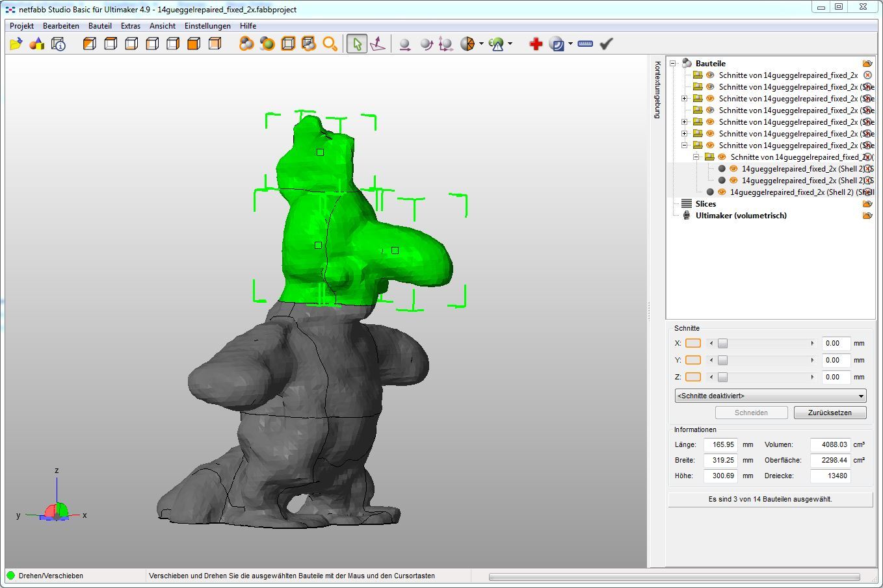883x588 pixels.
Task: Click the Y cut position value field
Action: (x=836, y=360)
